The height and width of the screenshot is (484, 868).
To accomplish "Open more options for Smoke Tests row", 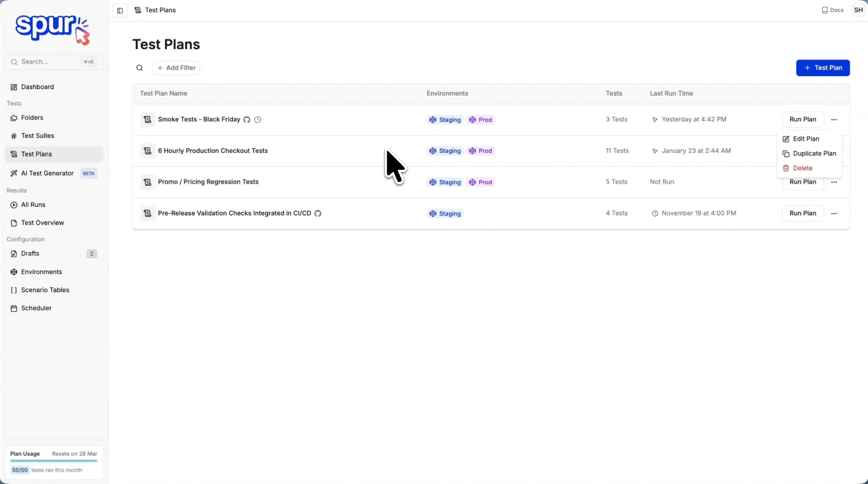I will point(834,120).
